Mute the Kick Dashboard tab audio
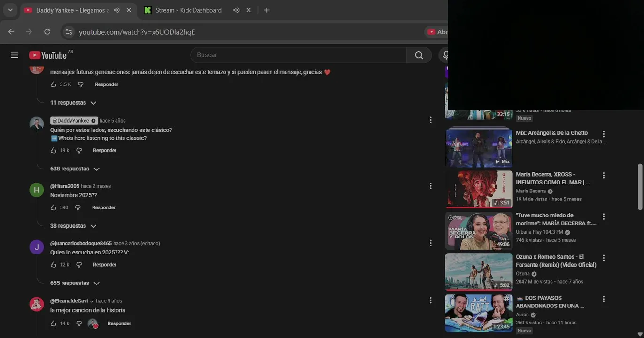 [x=236, y=10]
